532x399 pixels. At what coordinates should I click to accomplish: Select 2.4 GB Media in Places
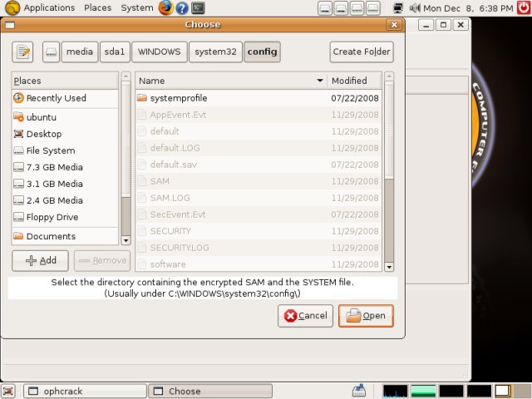65,200
